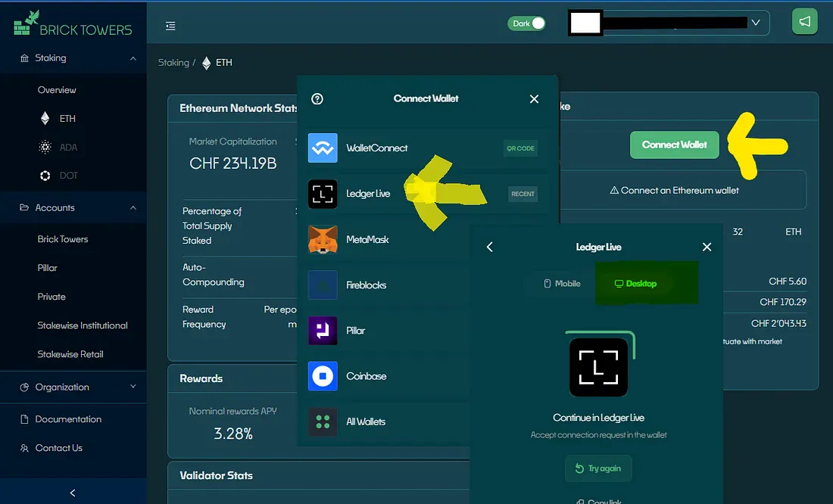Open the Brick Towers logo home

(x=73, y=24)
